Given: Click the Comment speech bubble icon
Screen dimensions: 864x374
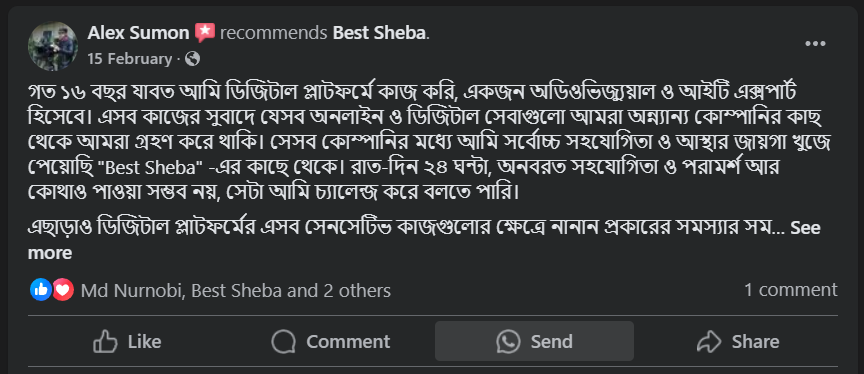Looking at the screenshot, I should [283, 342].
